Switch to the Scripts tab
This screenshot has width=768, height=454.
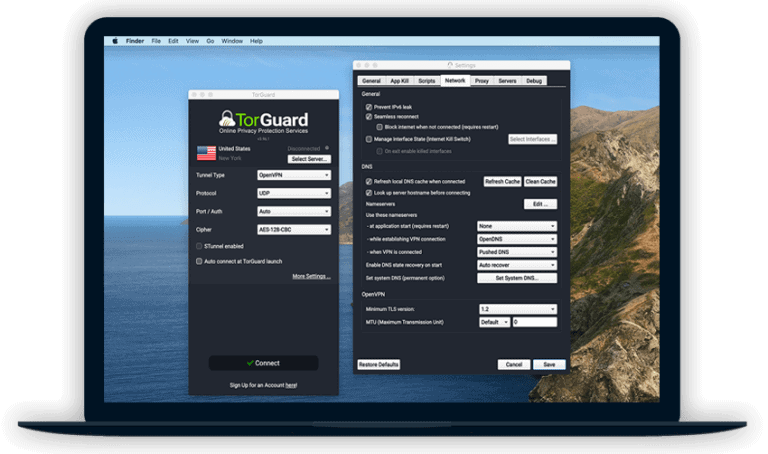coord(427,81)
